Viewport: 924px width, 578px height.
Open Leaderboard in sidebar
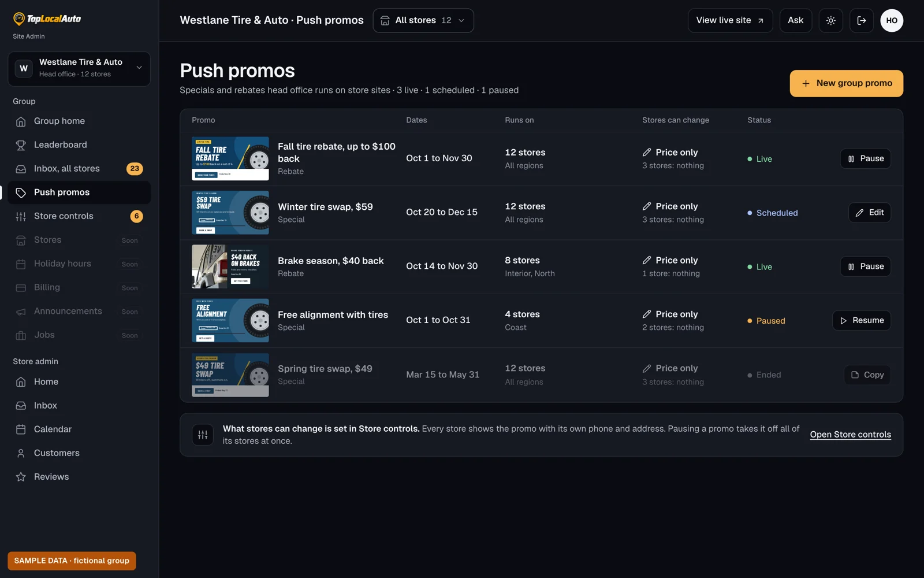coord(79,145)
